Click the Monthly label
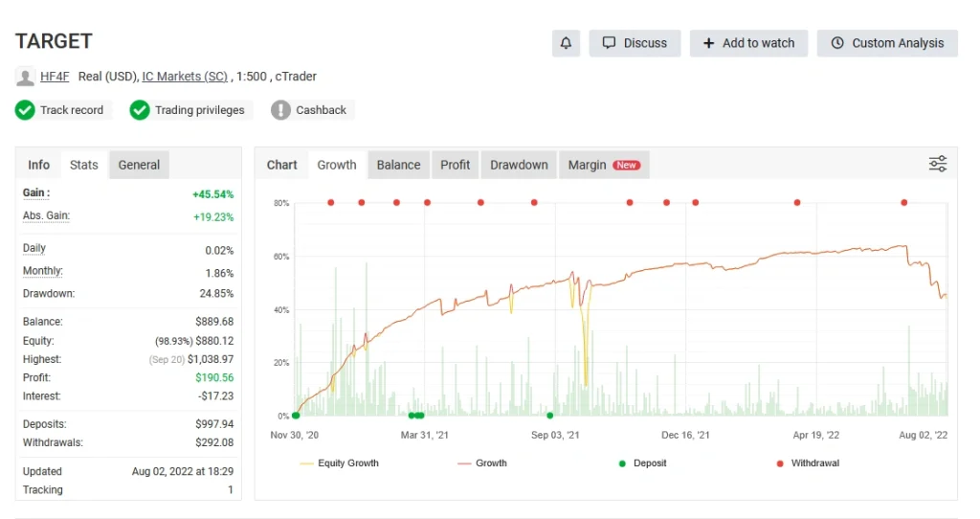This screenshot has height=519, width=980. [42, 271]
